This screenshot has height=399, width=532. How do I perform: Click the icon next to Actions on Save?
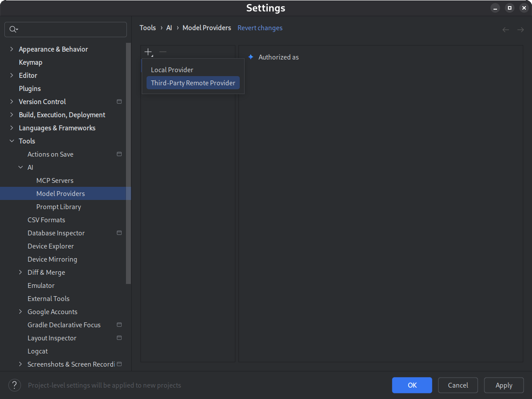(x=119, y=154)
